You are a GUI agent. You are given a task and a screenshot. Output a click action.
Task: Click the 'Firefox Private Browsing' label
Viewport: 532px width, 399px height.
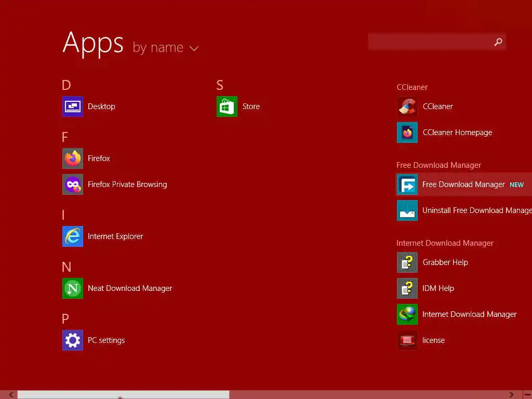[x=127, y=184]
